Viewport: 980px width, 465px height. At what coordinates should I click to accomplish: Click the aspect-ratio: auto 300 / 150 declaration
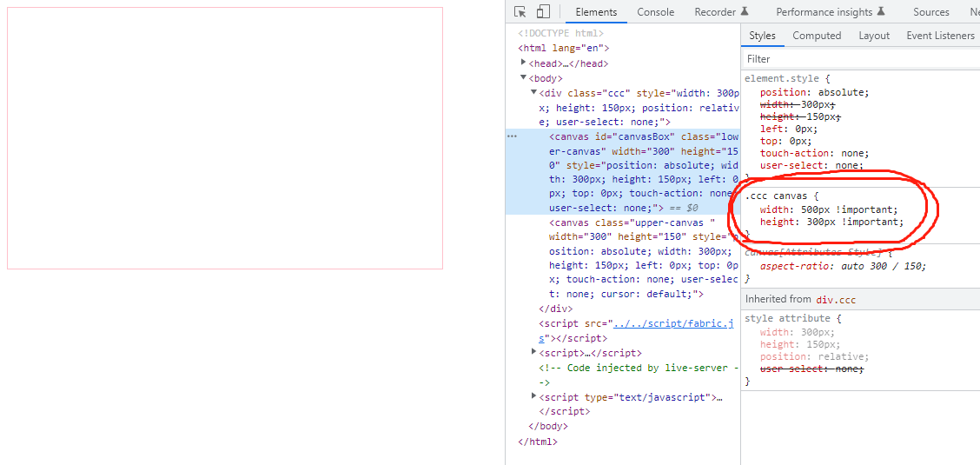pos(843,266)
